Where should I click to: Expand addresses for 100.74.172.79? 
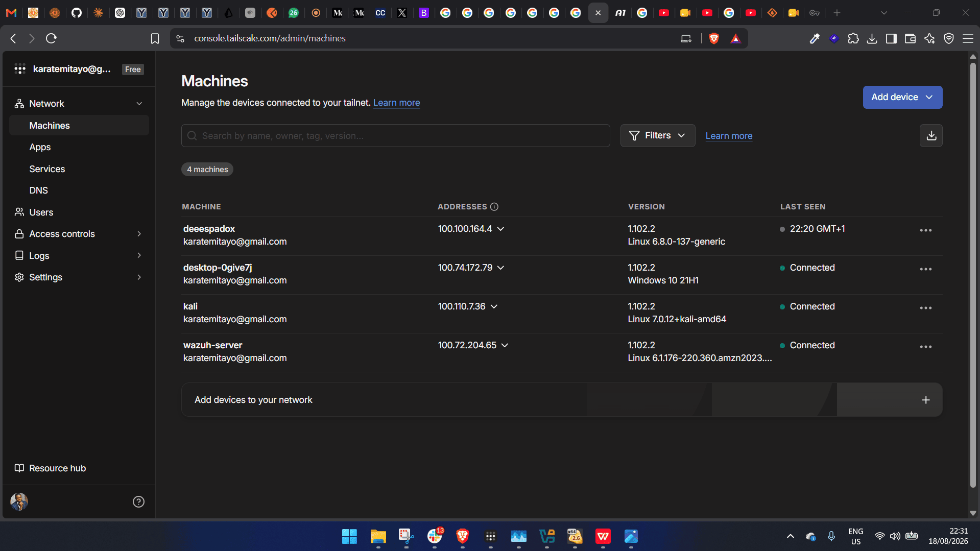point(500,268)
